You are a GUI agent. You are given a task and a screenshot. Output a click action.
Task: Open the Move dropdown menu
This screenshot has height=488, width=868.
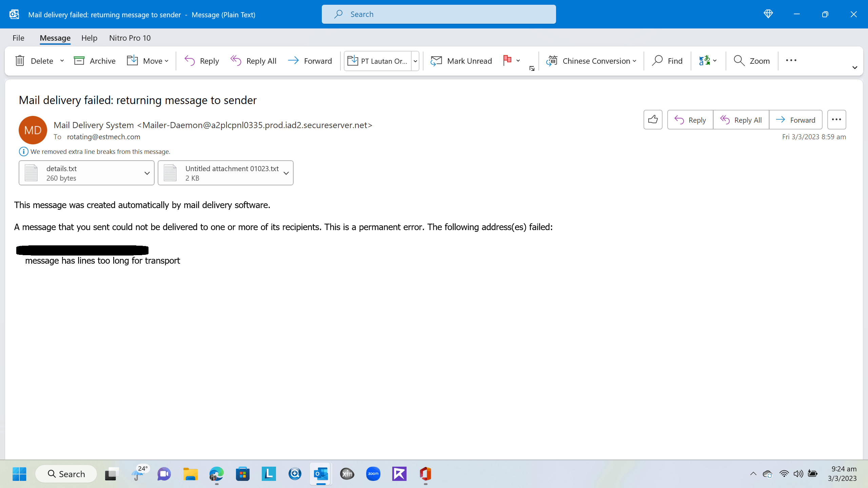point(147,61)
